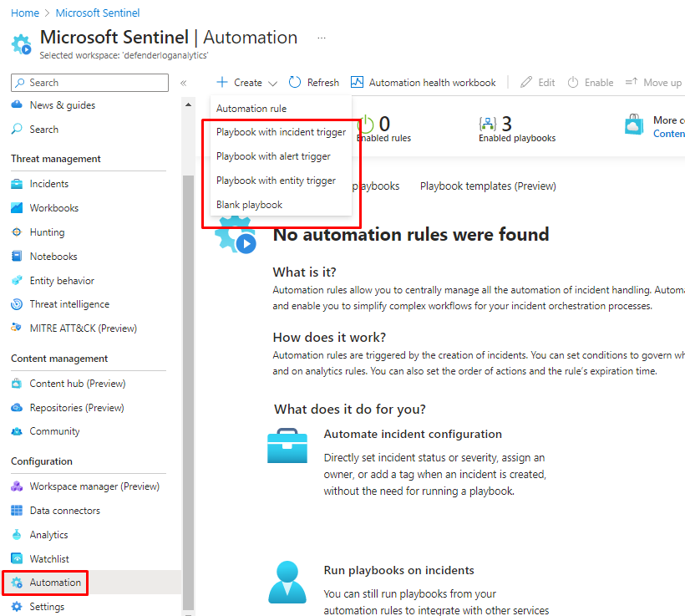Select the Notebooks icon in sidebar
Image resolution: width=685 pixels, height=616 pixels.
17,257
